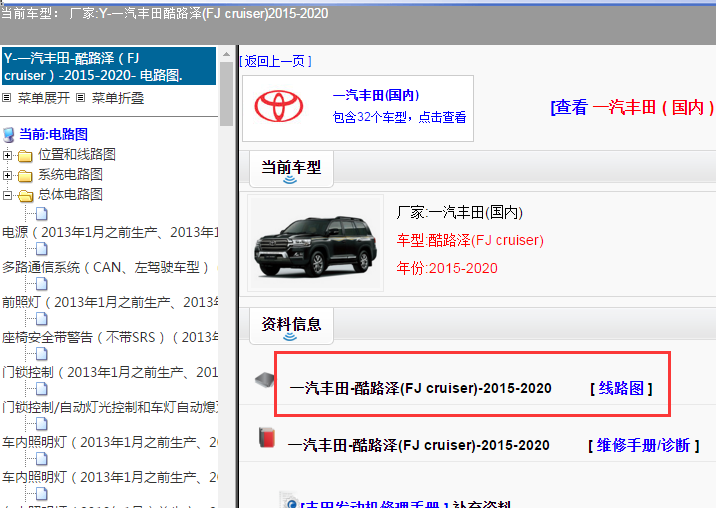
Task: Click 包含32个车型，点击查看 link
Action: click(x=400, y=117)
